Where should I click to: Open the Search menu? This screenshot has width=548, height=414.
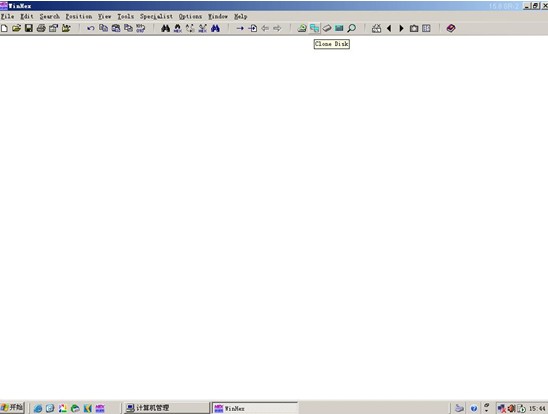(49, 16)
